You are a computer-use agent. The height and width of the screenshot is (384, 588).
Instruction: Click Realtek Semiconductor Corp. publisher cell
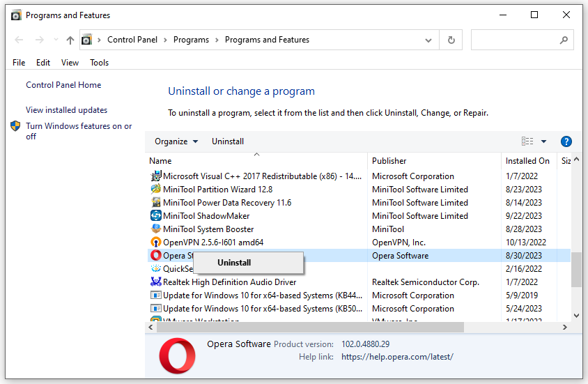coord(426,282)
